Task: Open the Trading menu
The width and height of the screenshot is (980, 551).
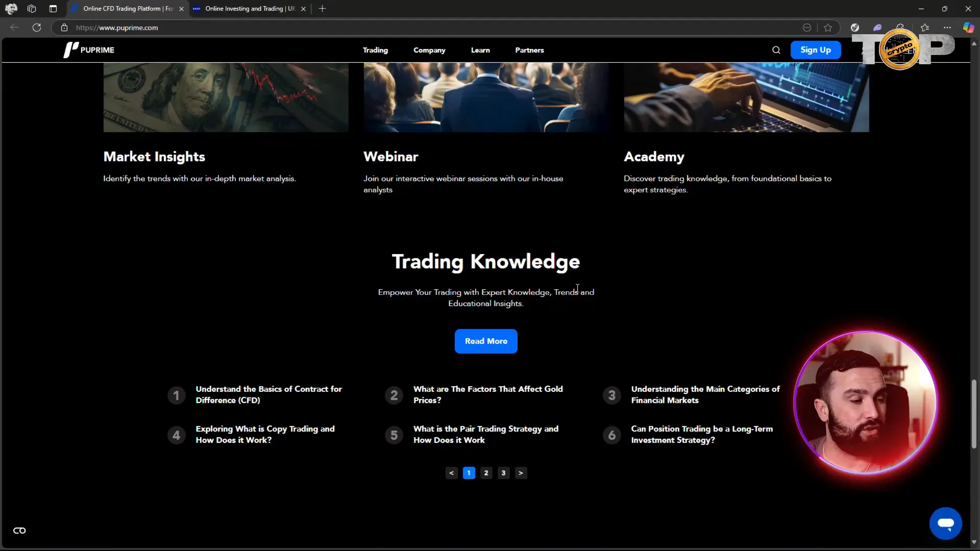Action: click(x=375, y=50)
